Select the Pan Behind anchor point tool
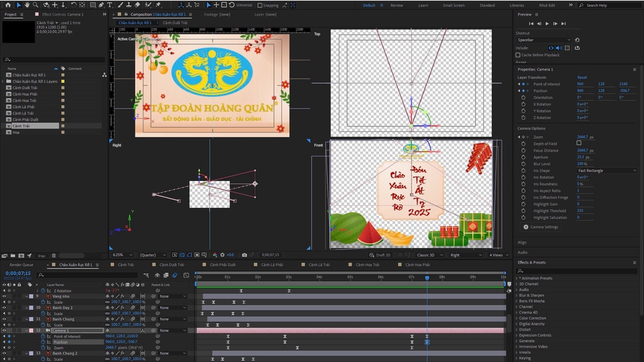 pos(82,5)
